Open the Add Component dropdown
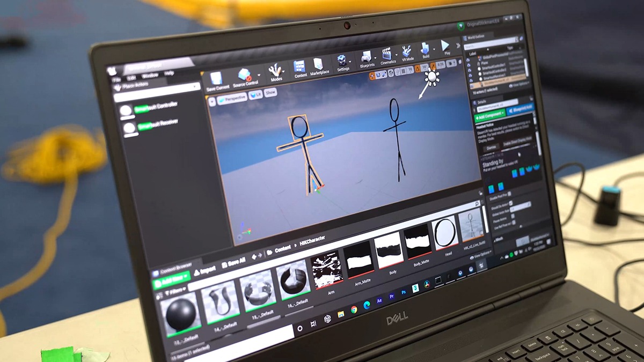The height and width of the screenshot is (362, 644). pos(489,114)
